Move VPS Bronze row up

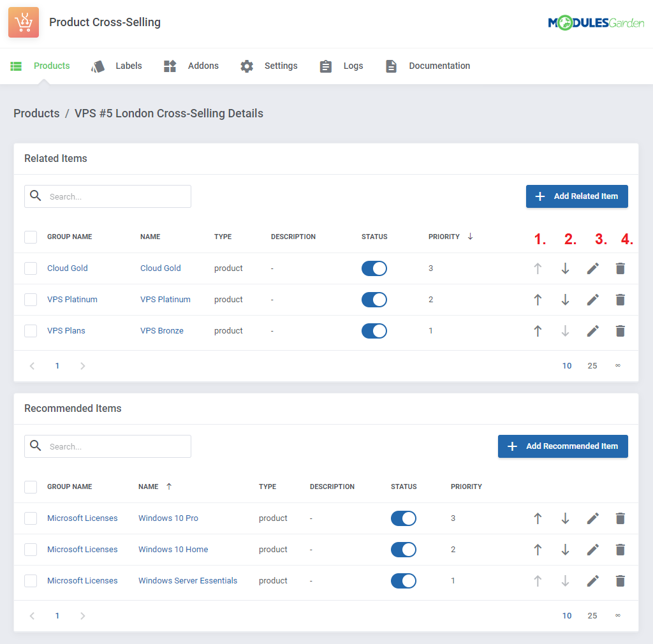coord(538,331)
